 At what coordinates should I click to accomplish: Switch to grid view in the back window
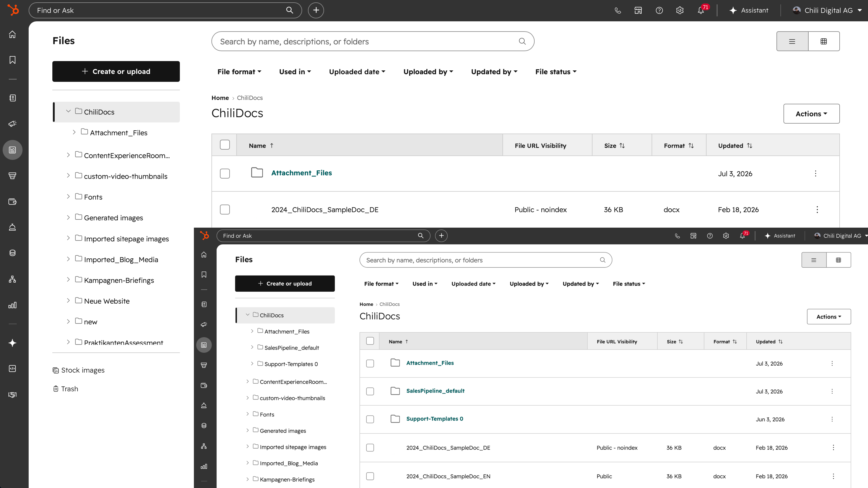(x=824, y=41)
